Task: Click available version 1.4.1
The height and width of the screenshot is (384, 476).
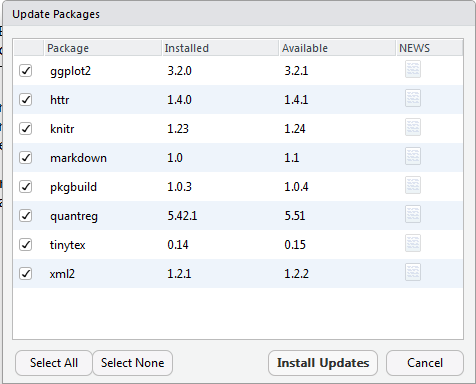Action: (296, 100)
